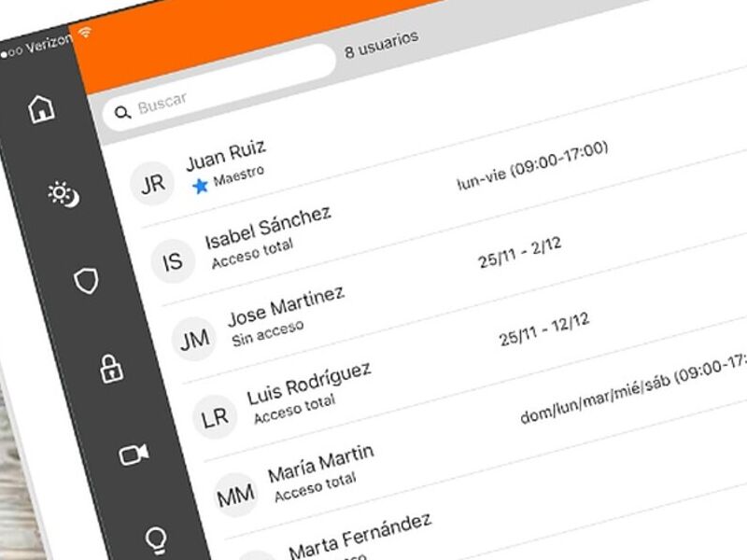
Task: Click the magnifying glass search icon
Action: (122, 113)
